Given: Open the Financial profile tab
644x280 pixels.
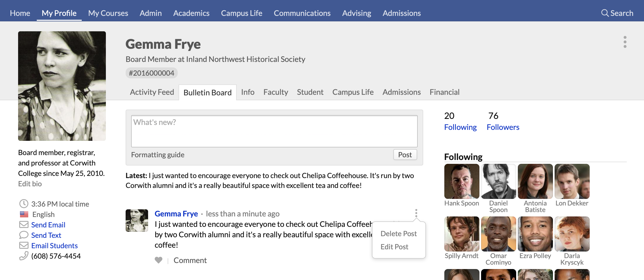Looking at the screenshot, I should pyautogui.click(x=444, y=92).
